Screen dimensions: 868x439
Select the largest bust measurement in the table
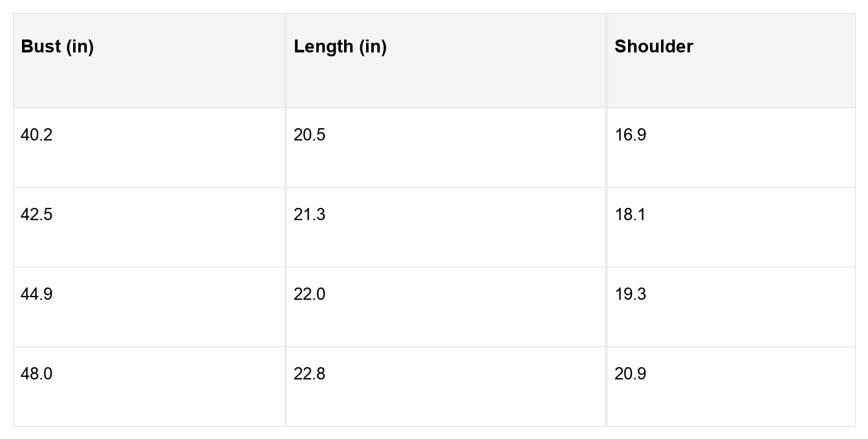(x=37, y=374)
